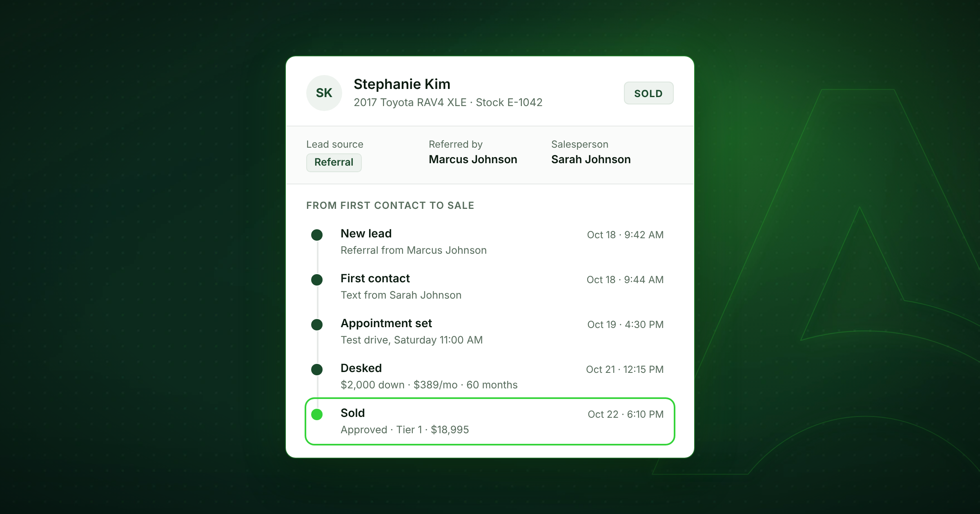Select the New lead event title
The image size is (980, 514).
click(366, 234)
